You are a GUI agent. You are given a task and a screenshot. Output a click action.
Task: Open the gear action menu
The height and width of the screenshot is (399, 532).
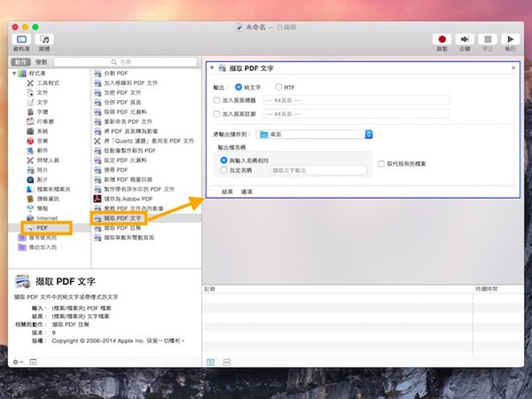18,362
